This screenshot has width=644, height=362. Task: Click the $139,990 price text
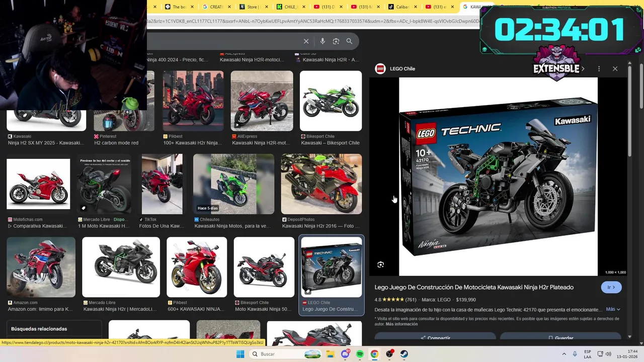[x=466, y=300]
